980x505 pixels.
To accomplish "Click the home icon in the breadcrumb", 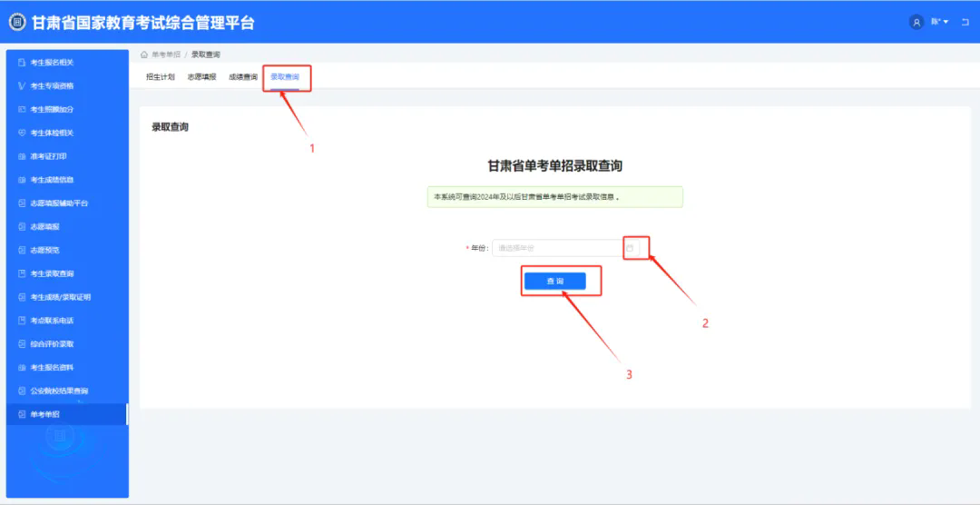I will [144, 54].
